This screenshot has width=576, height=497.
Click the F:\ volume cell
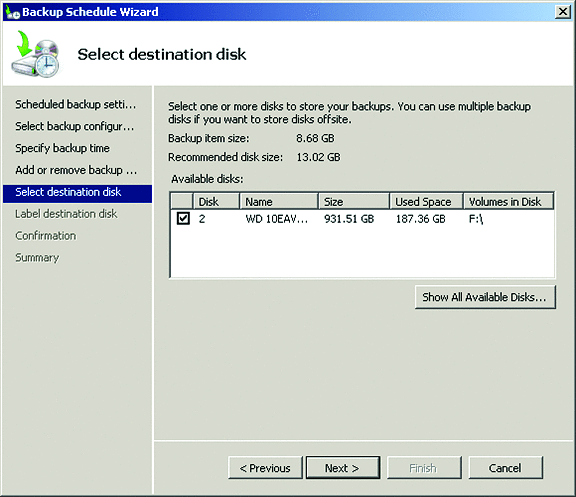pyautogui.click(x=476, y=219)
